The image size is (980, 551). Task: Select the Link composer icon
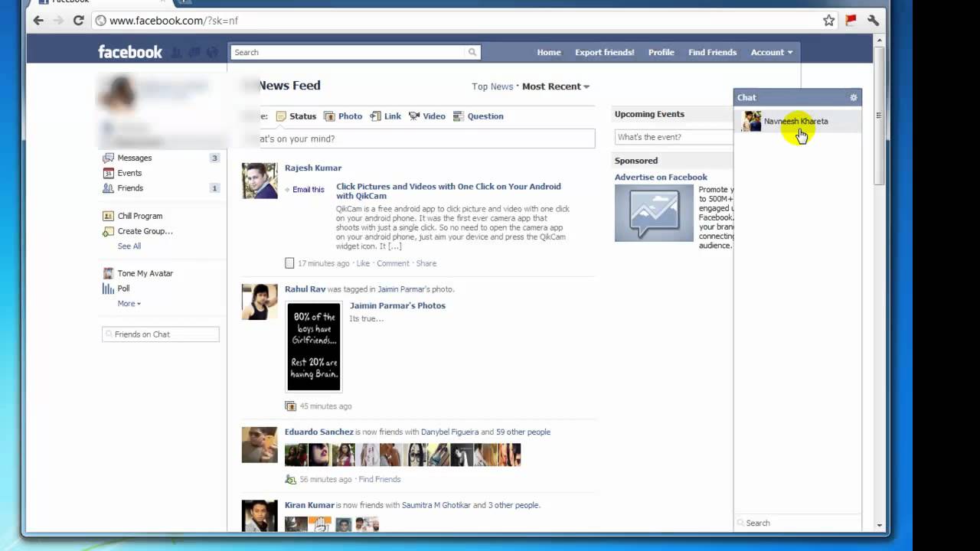[375, 116]
